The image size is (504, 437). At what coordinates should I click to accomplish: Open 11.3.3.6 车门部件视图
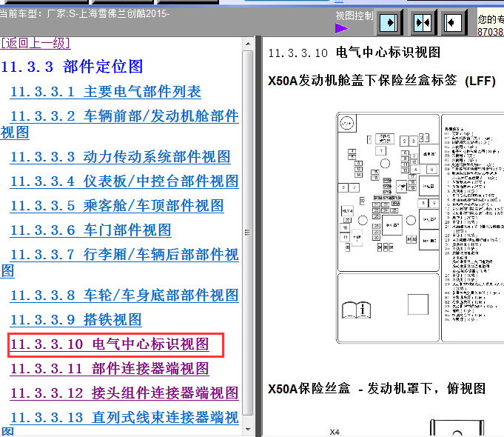click(90, 230)
